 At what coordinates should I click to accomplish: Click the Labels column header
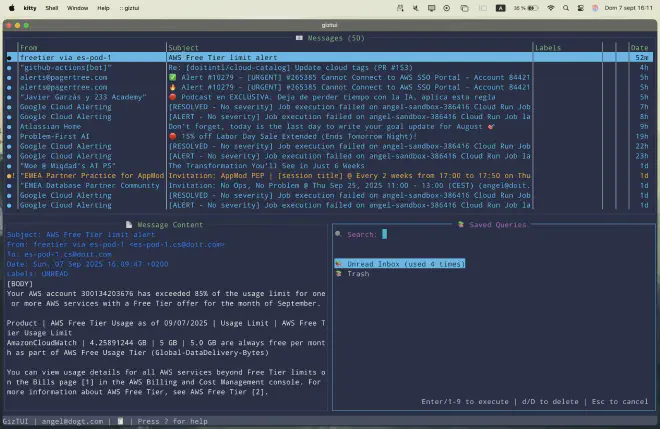(x=548, y=48)
